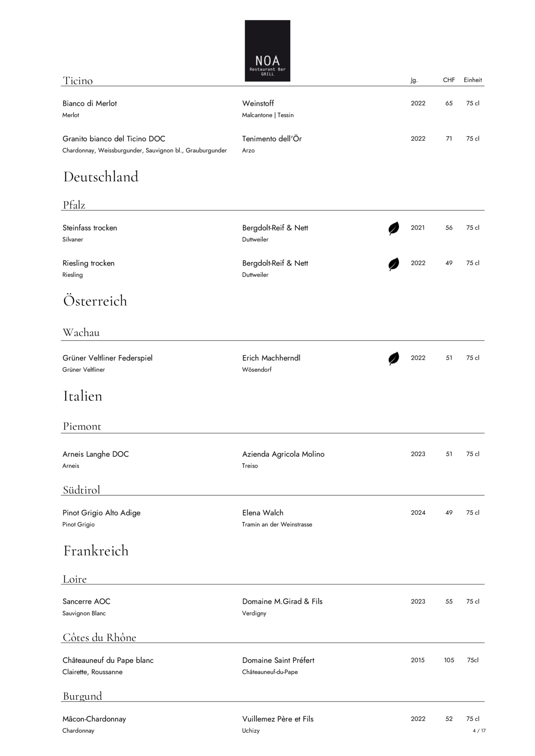Click the 105 CHF price of Châteauneuf blanc
The height and width of the screenshot is (756, 535).
tap(449, 660)
